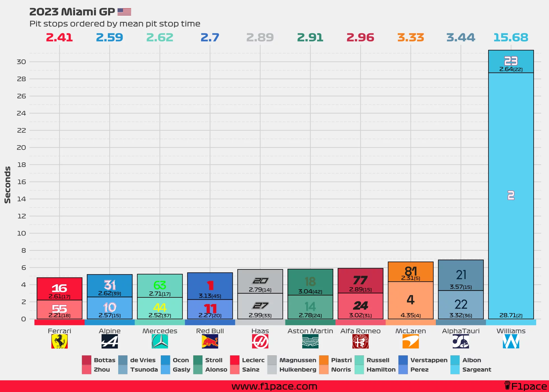Click the Williams W logo
Image resolution: width=549 pixels, height=392 pixels.
(511, 342)
